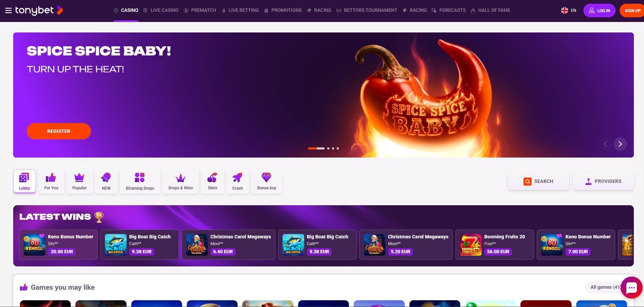The image size is (644, 307).
Task: Open the Bonus buy category
Action: click(x=267, y=182)
